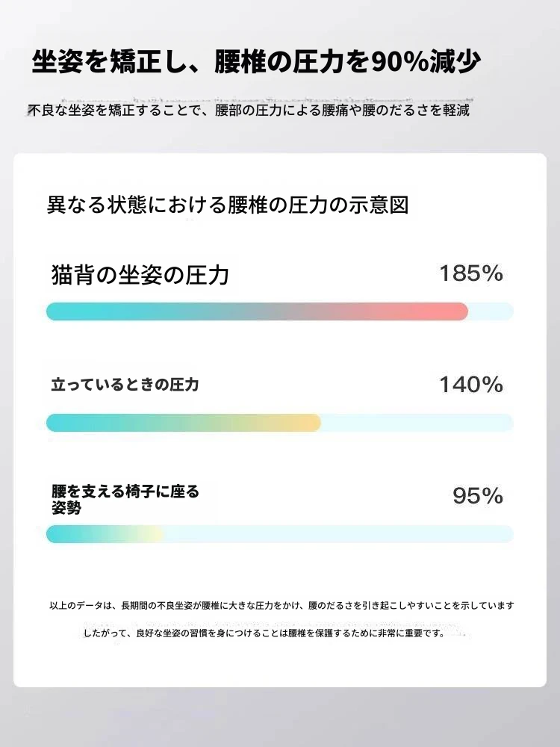Click the 腰を支える椅子に座る姿勢 progress bar

[280, 534]
